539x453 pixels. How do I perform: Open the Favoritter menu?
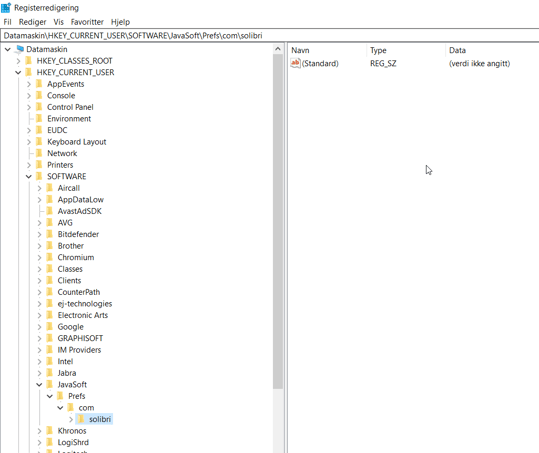pyautogui.click(x=87, y=22)
